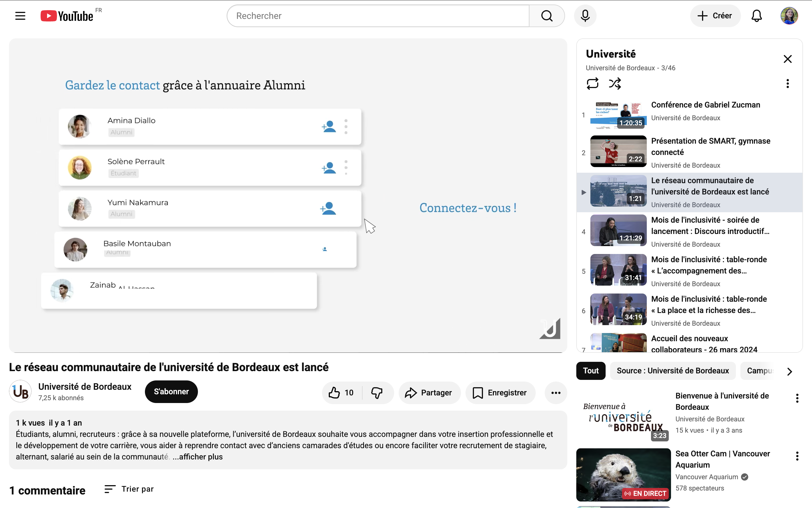Toggle playlist shuffle
This screenshot has width=812, height=508.
615,83
